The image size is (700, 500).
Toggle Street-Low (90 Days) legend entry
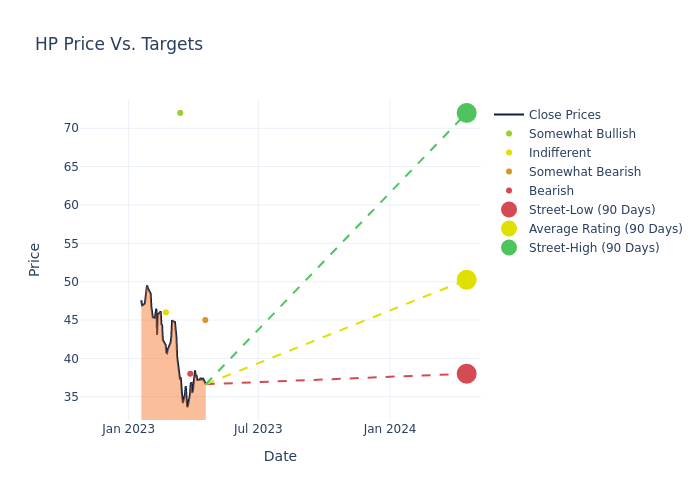pos(591,210)
